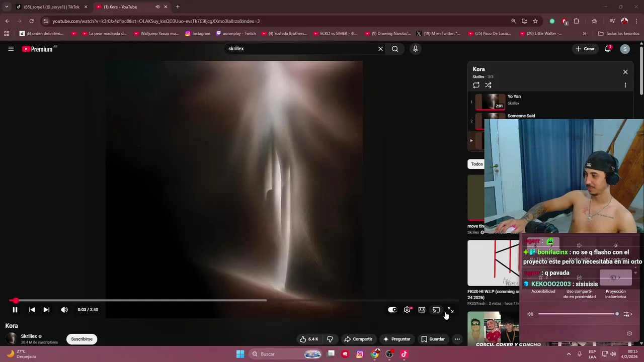644x362 pixels.
Task: Reload the current page
Action: [x=31, y=21]
